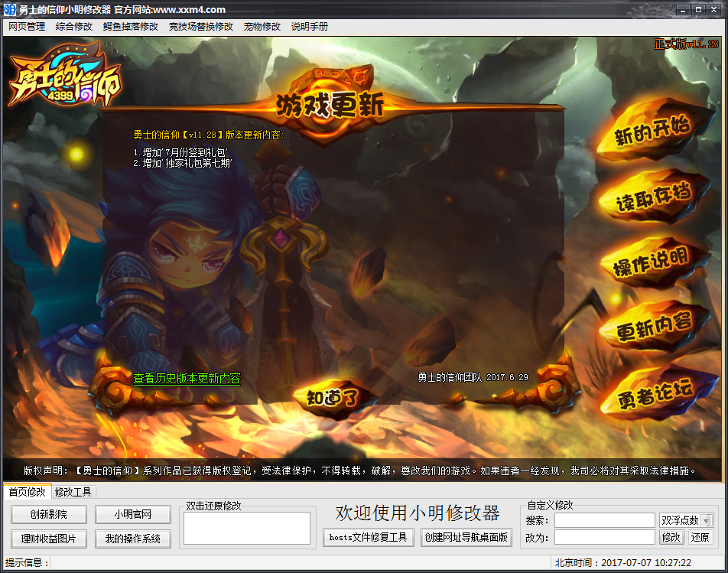
Task: Click the 【v11.28】版本更新内容 heading
Action: (x=209, y=135)
